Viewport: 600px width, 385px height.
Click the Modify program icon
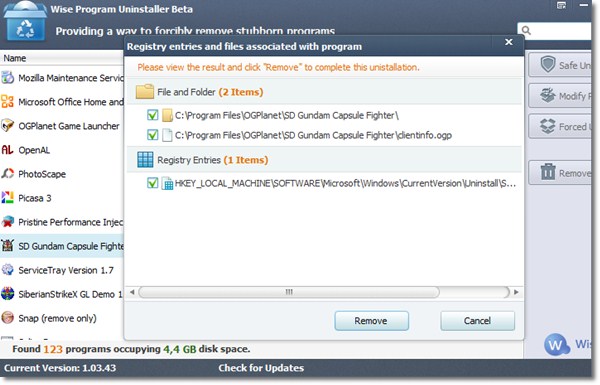click(x=548, y=95)
